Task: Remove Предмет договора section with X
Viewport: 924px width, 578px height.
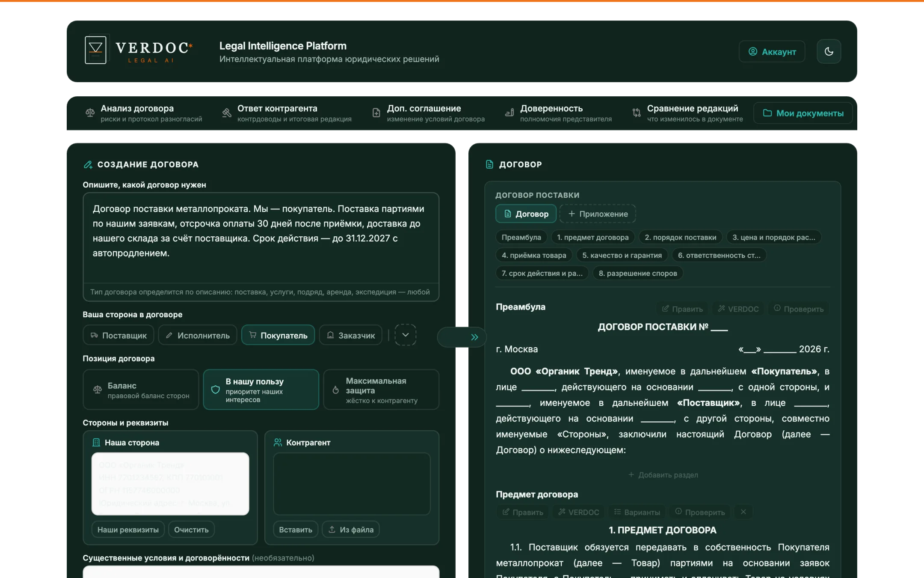Action: [x=743, y=512]
